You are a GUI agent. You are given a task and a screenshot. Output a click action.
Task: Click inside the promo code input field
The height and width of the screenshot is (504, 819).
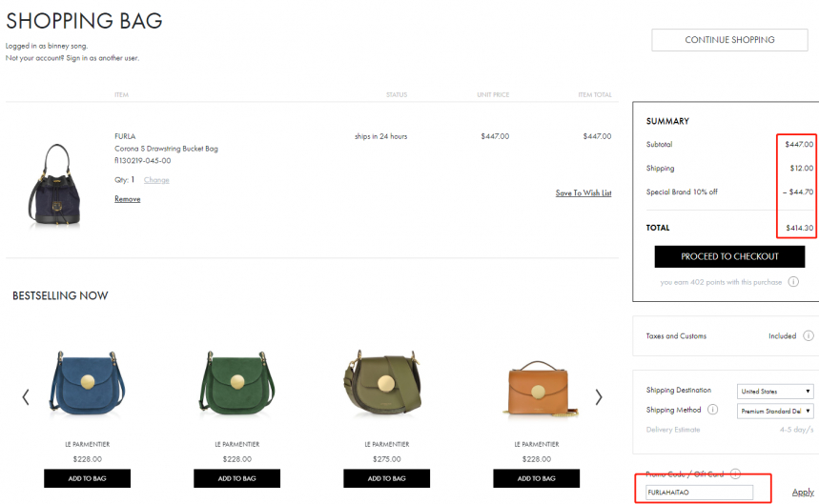[x=700, y=492]
